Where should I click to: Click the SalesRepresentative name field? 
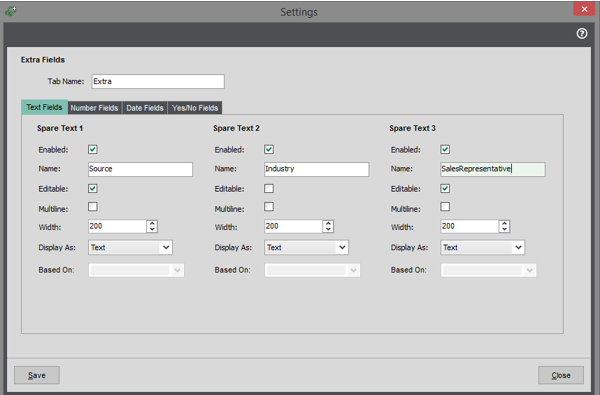point(493,169)
